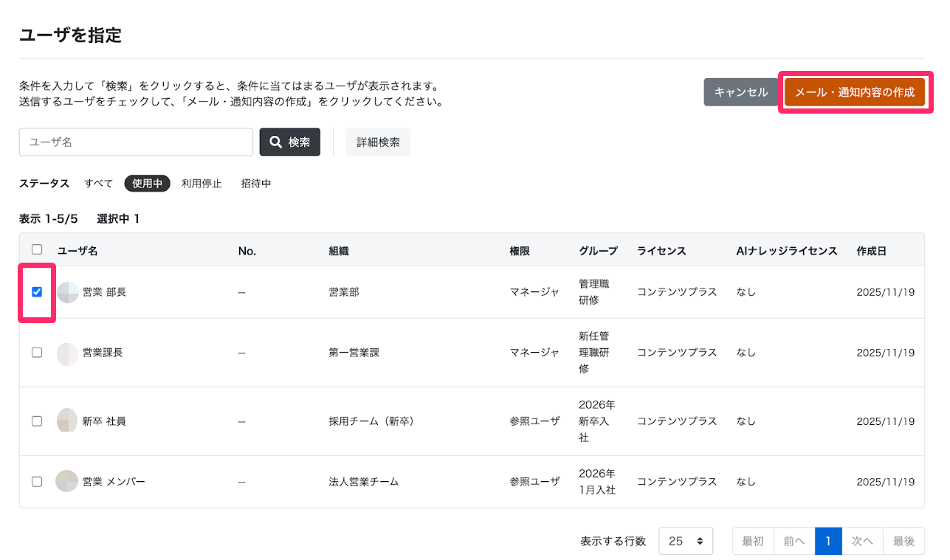Go to 最初 first page
The width and height of the screenshot is (950, 560).
(753, 542)
